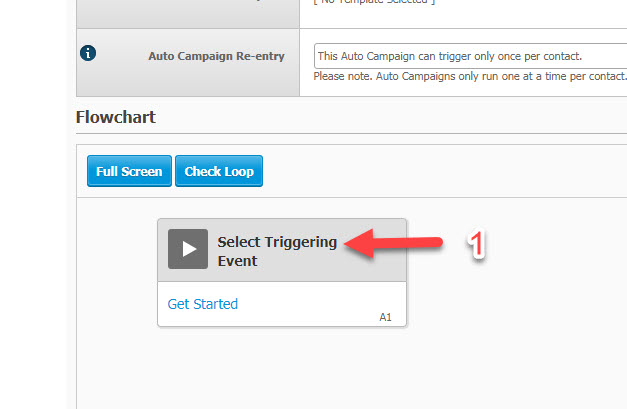Run the Check Loop button
Screen dimensions: 627x409
(219, 171)
